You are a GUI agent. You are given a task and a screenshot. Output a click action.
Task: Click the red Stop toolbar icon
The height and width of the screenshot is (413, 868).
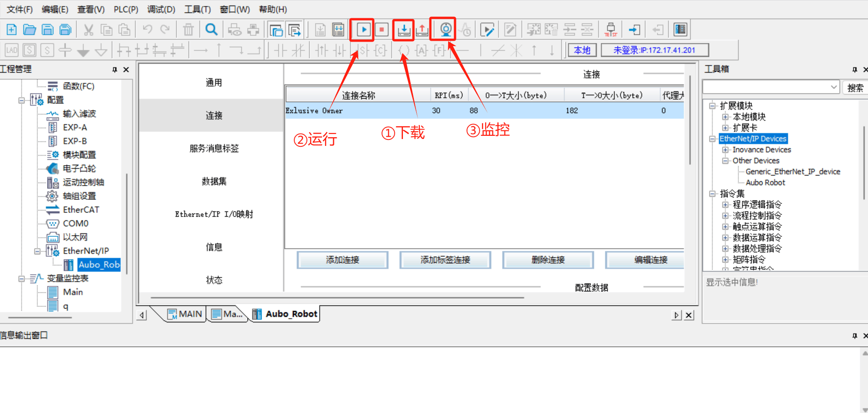381,30
